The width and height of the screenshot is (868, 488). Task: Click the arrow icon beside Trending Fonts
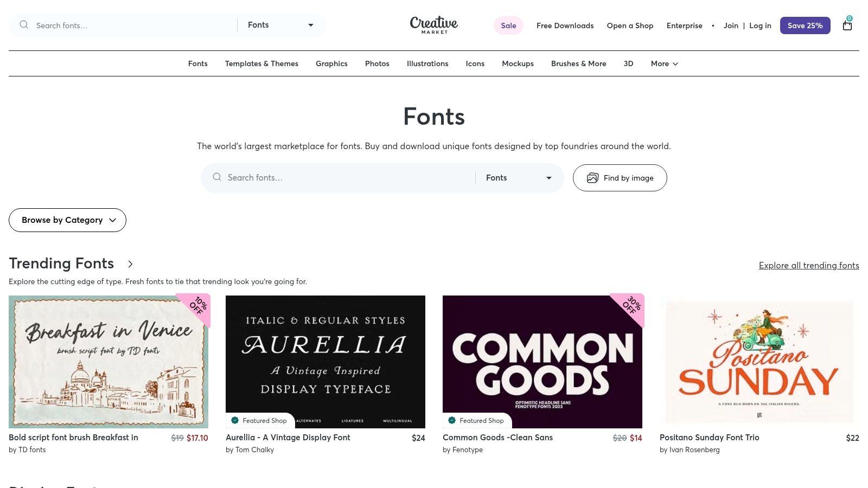(130, 264)
